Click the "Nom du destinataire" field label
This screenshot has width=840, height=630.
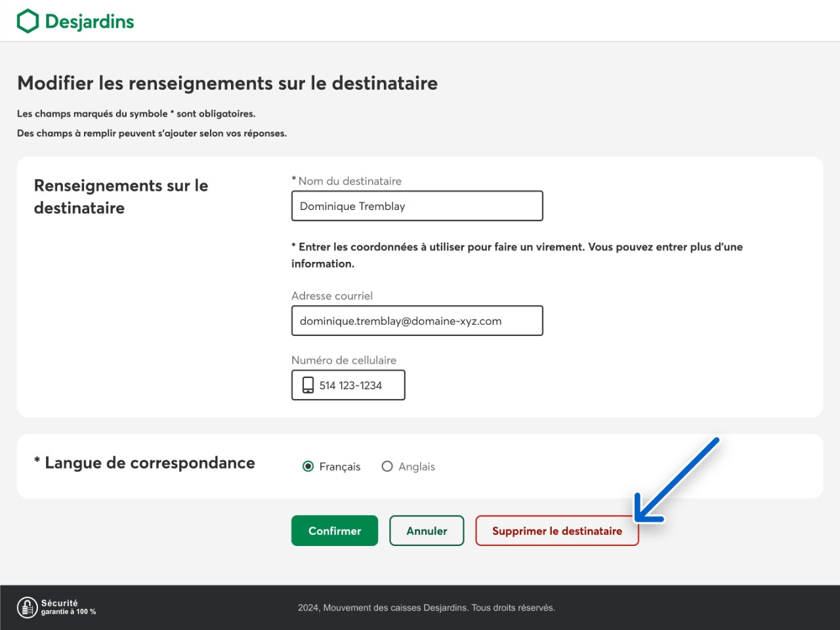[x=349, y=181]
